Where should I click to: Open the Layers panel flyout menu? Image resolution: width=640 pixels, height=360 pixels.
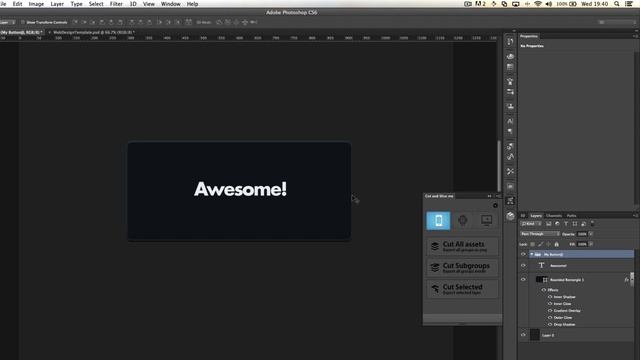pos(635,216)
